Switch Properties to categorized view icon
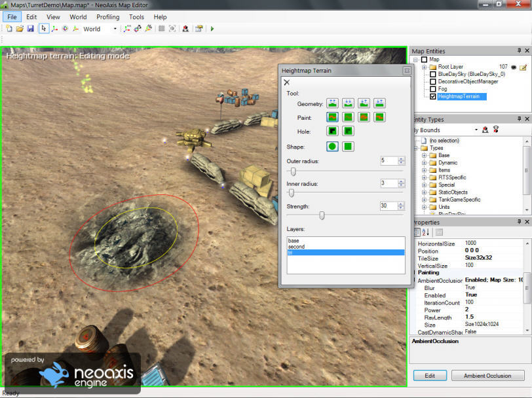 tap(417, 232)
